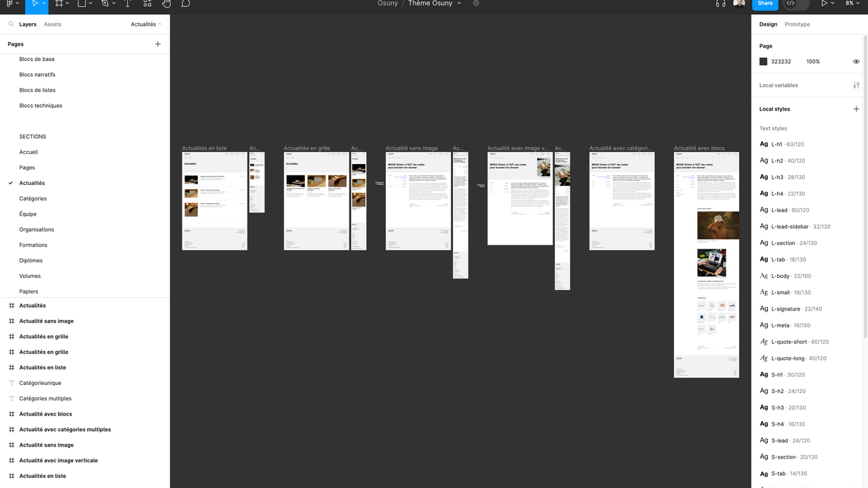Screen dimensions: 868x488
Task: Select the Pen tool
Action: [x=104, y=3]
